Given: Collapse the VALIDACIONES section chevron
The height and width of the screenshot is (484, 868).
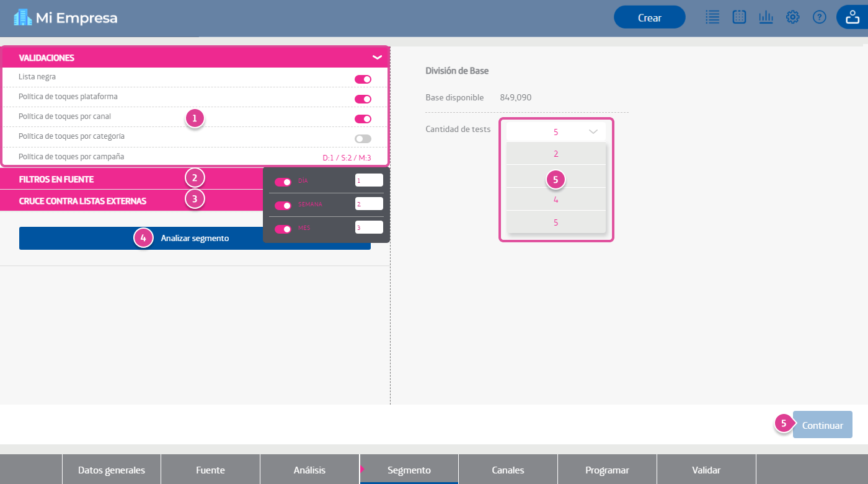Looking at the screenshot, I should (377, 58).
